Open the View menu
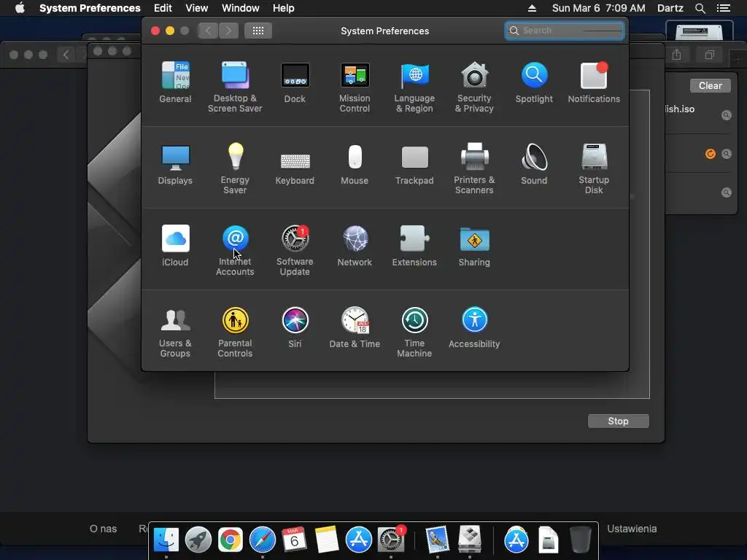Screen dimensions: 747x560 point(196,8)
